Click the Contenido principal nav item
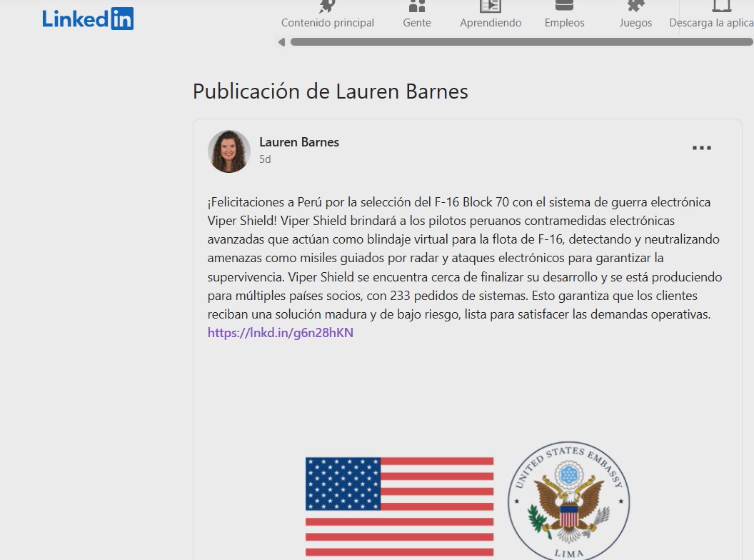Viewport: 754px width, 560px height. (328, 16)
